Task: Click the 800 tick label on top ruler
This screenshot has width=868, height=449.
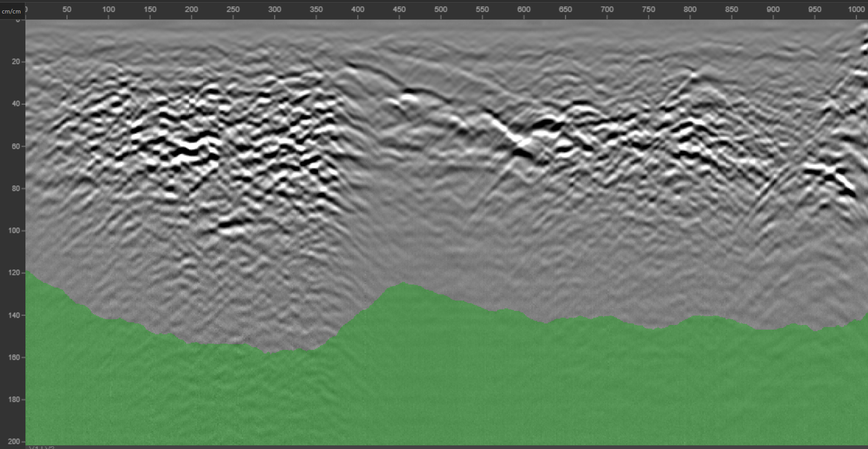Action: (690, 9)
